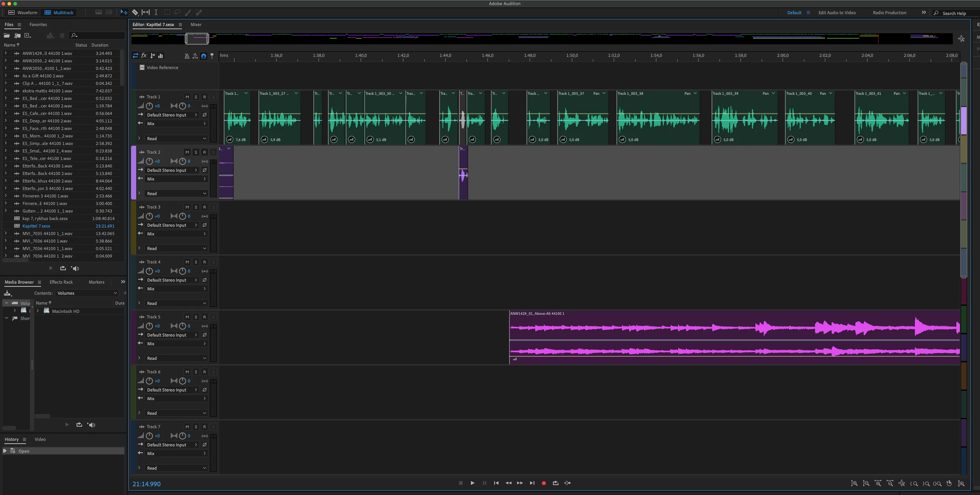Select the Time Selection tool
The width and height of the screenshot is (980, 495).
coord(156,12)
